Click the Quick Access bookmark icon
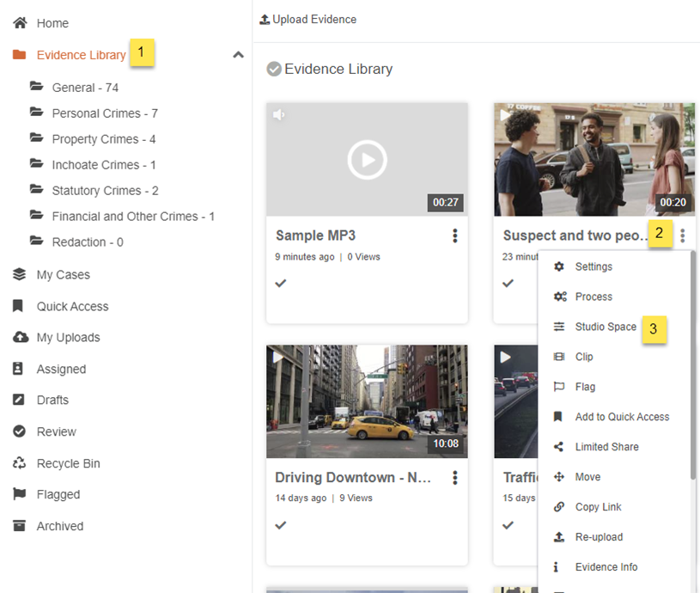 coord(20,306)
